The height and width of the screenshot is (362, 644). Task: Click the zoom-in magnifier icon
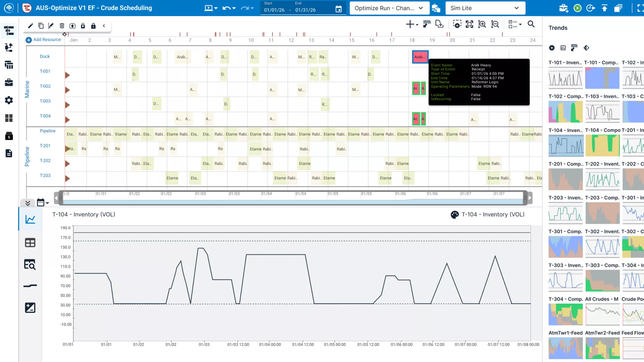(x=482, y=24)
